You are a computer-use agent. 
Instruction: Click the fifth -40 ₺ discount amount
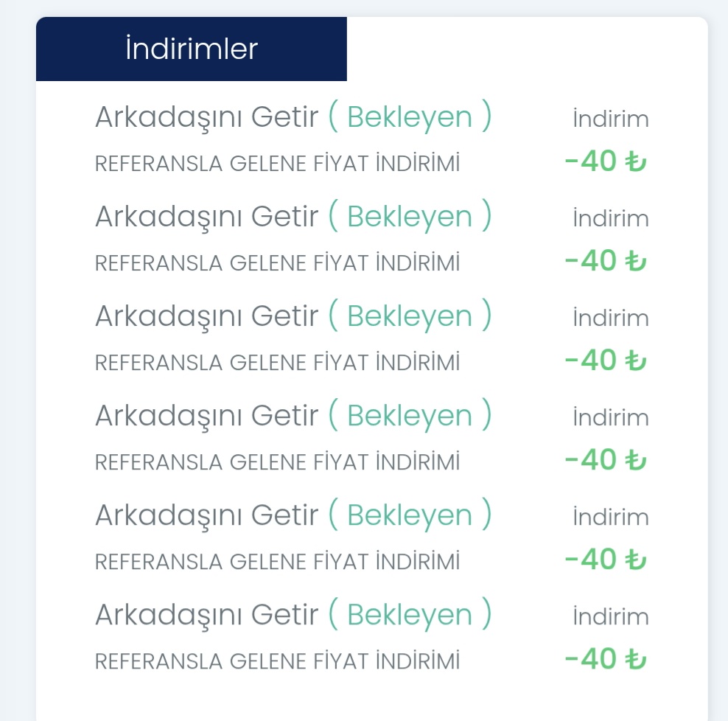(x=606, y=560)
